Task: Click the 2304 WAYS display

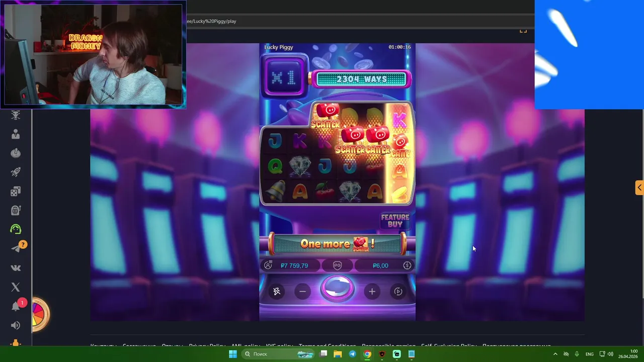Action: pos(362,79)
